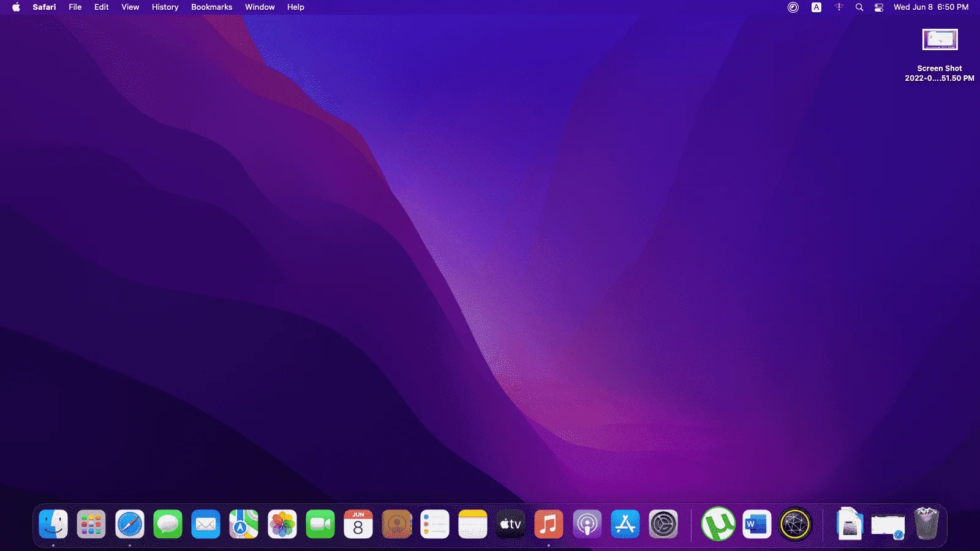980x551 pixels.
Task: Launch Mail from the Dock
Action: coord(206,525)
